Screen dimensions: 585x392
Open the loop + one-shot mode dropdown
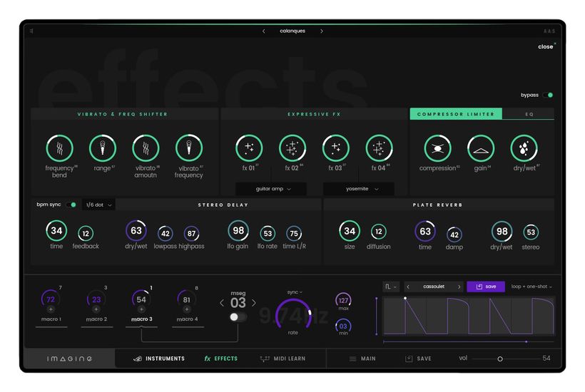click(531, 287)
